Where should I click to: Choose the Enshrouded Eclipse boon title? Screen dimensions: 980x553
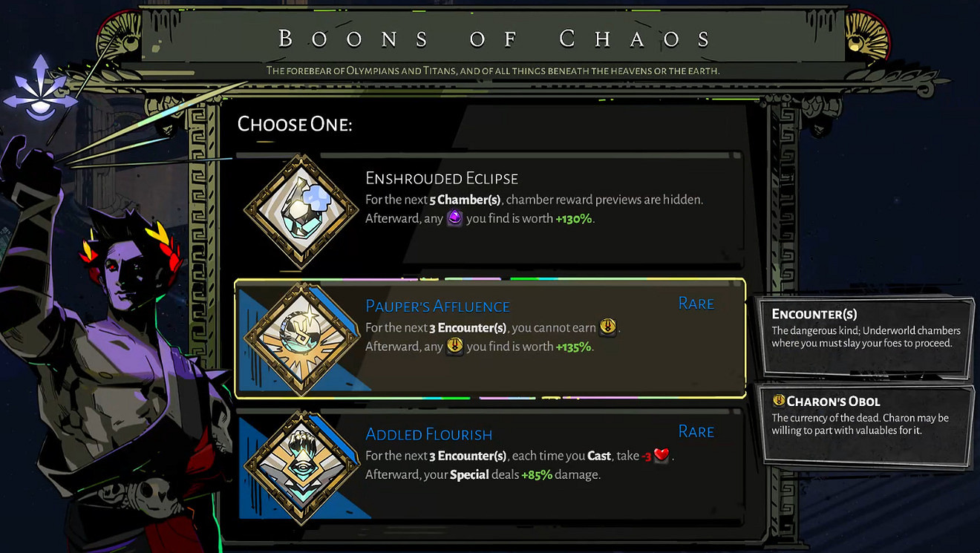pos(441,178)
